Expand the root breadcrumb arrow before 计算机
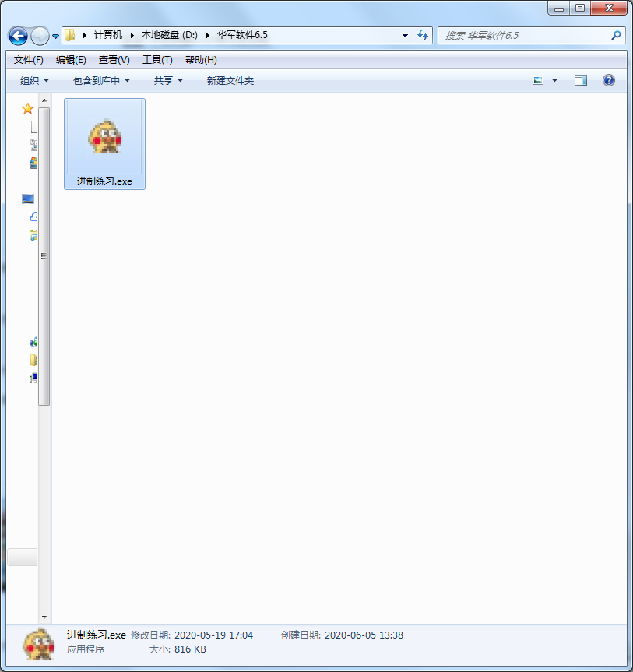The height and width of the screenshot is (672, 633). (x=84, y=35)
